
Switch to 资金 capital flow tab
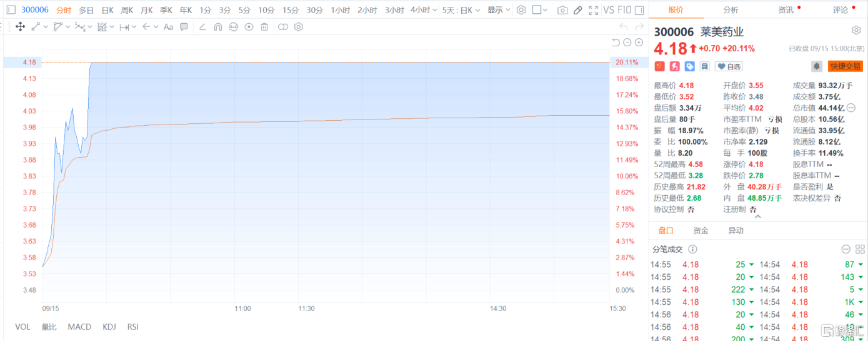click(701, 231)
